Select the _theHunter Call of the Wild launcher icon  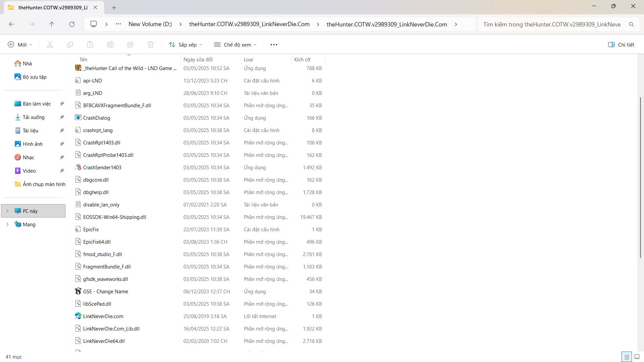tap(78, 68)
